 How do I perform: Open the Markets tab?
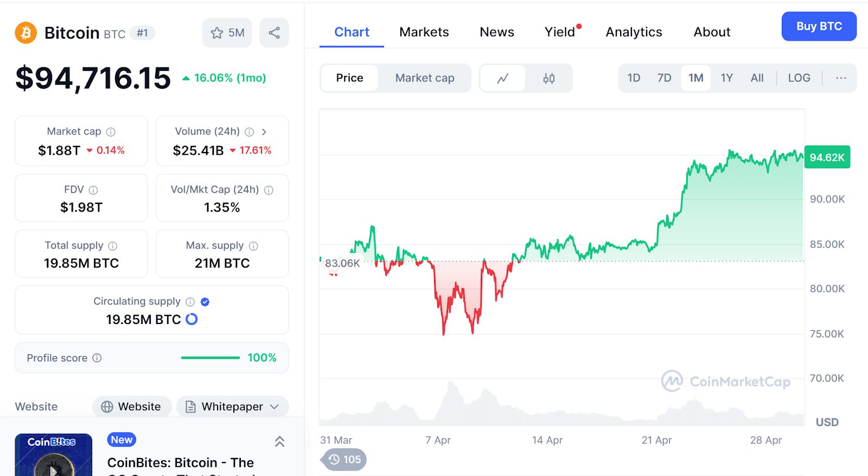424,32
